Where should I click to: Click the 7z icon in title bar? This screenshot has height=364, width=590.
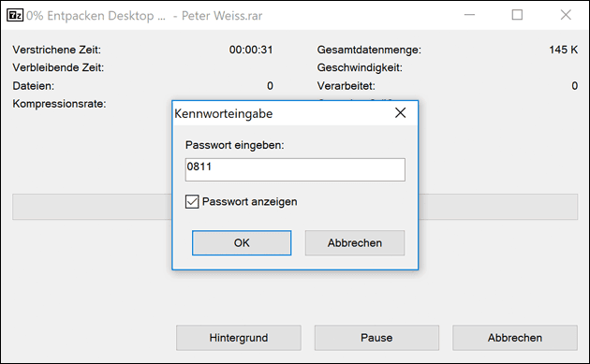pos(15,15)
